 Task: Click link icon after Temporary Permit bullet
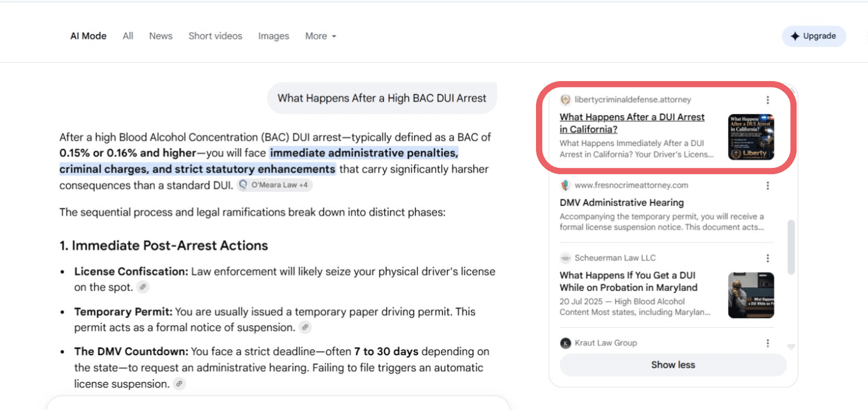[x=306, y=327]
